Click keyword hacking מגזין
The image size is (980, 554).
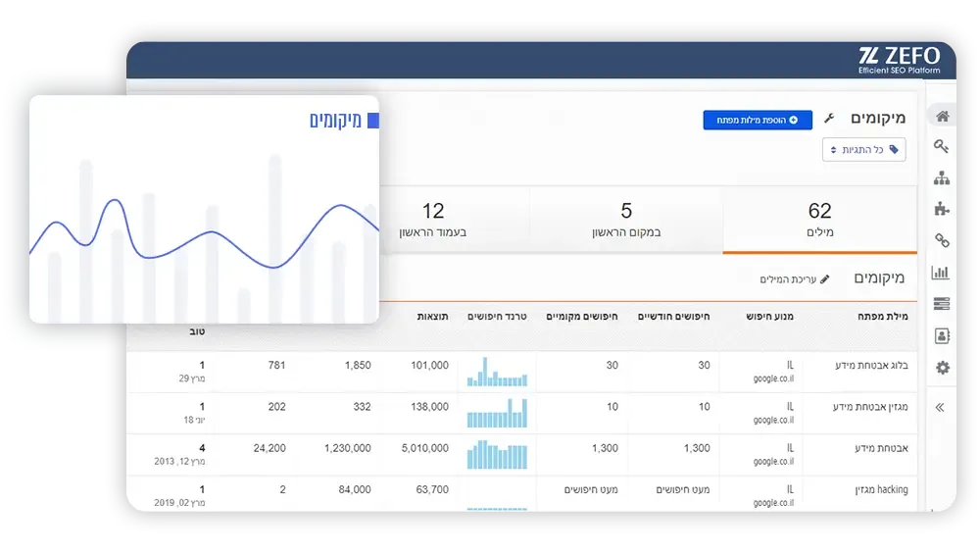[881, 489]
